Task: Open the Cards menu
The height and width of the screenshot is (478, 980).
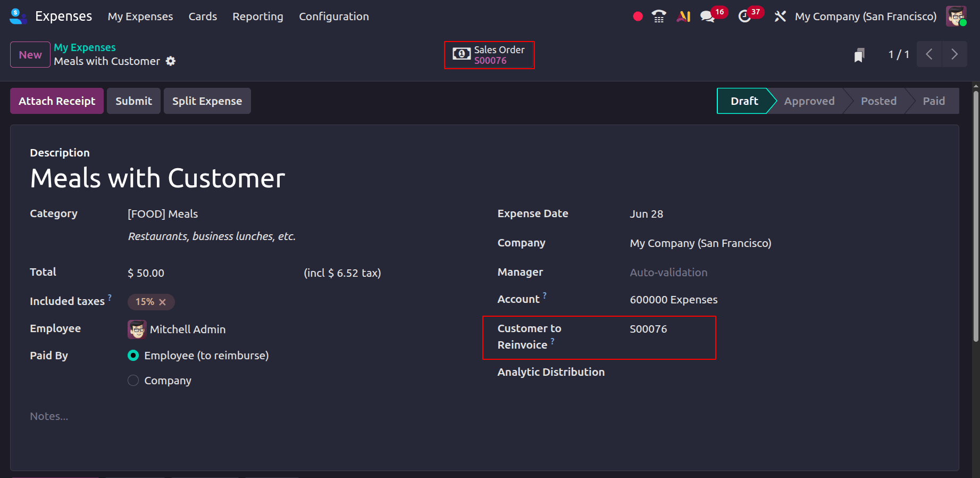Action: pyautogui.click(x=203, y=17)
